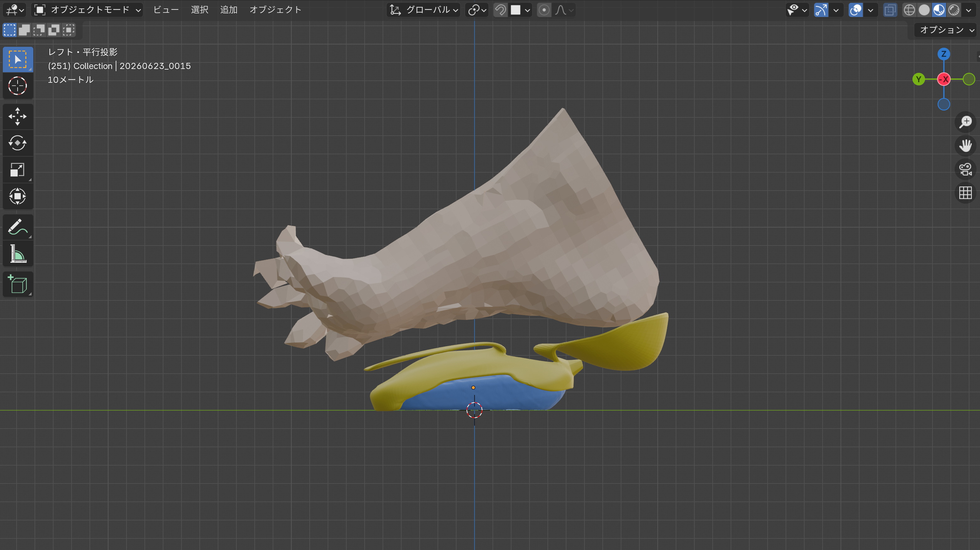Click the '10メートル' grid scale text

pos(70,80)
